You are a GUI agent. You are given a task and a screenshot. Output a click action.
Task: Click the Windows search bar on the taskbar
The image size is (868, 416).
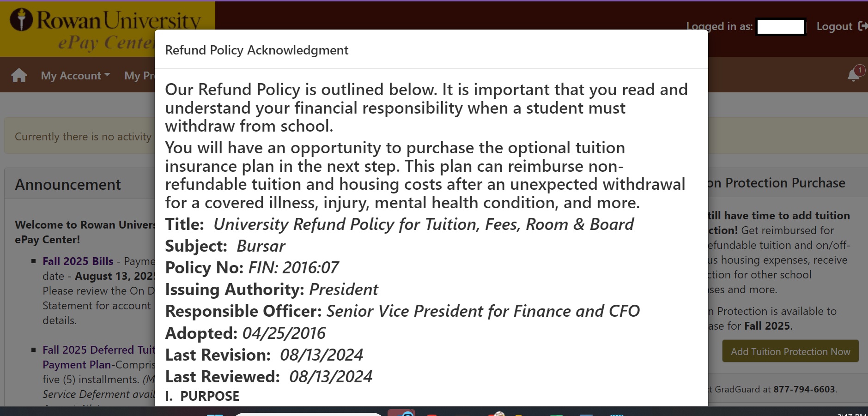pos(307,414)
